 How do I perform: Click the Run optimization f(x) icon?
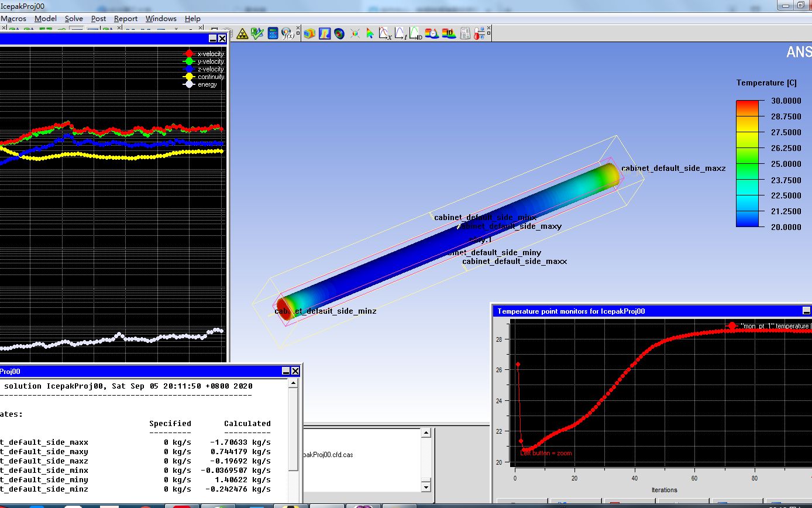point(288,34)
